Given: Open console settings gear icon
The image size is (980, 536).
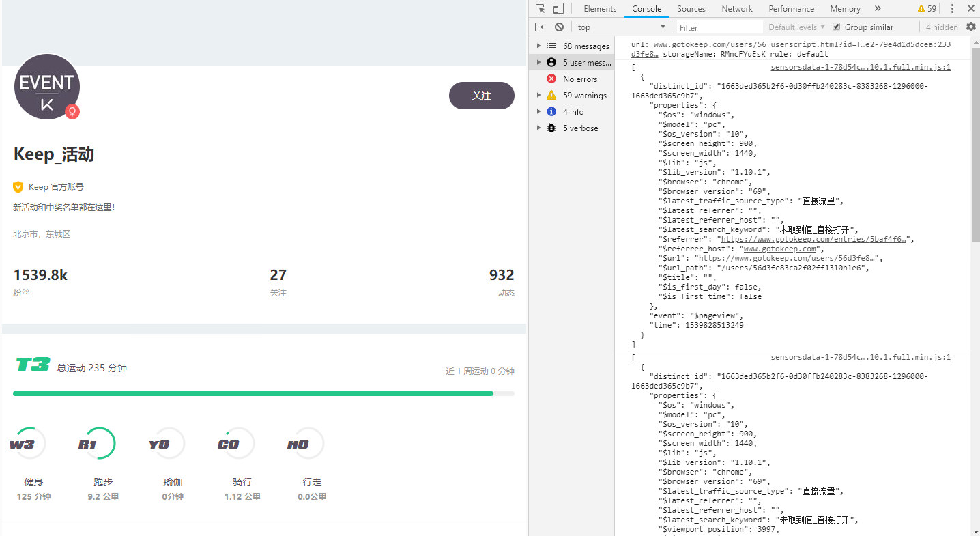Looking at the screenshot, I should pos(971,27).
